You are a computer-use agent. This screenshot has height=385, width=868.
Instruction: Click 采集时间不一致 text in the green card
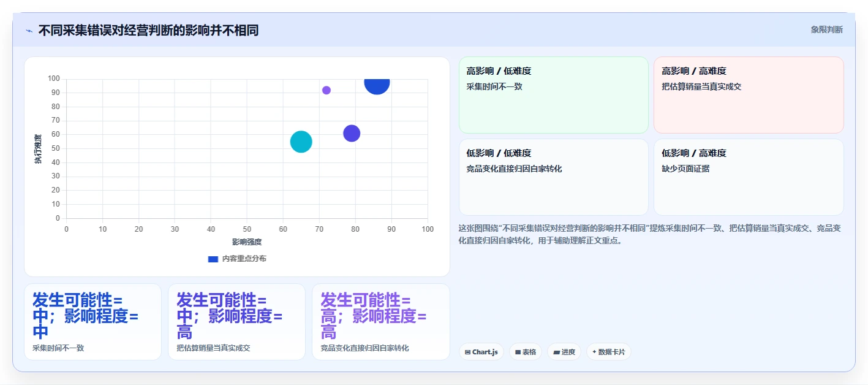[494, 86]
